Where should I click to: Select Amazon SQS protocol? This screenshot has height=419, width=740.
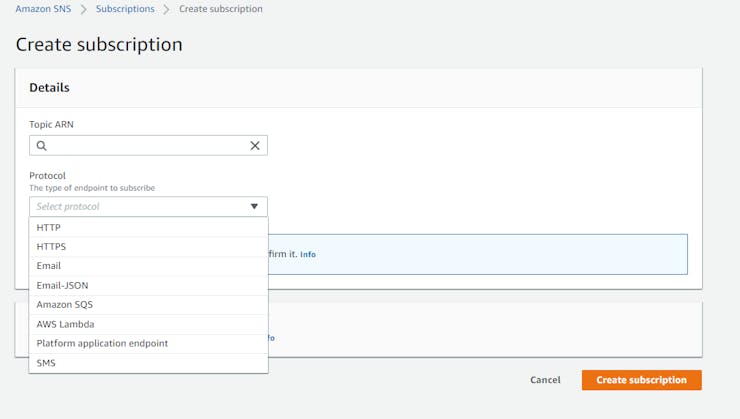pyautogui.click(x=64, y=304)
